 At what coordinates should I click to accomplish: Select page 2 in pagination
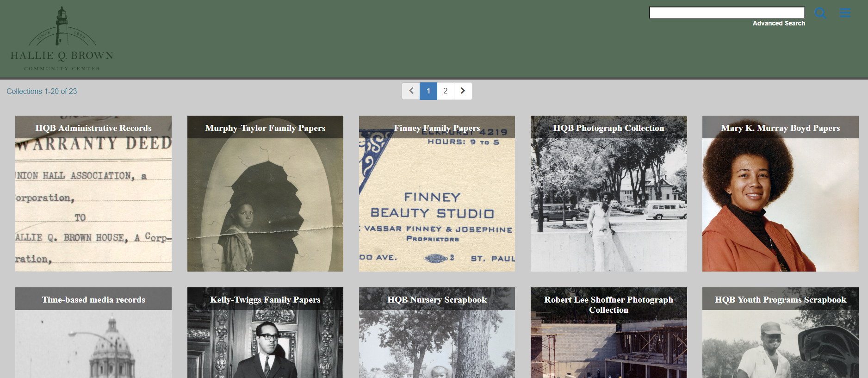pyautogui.click(x=446, y=91)
